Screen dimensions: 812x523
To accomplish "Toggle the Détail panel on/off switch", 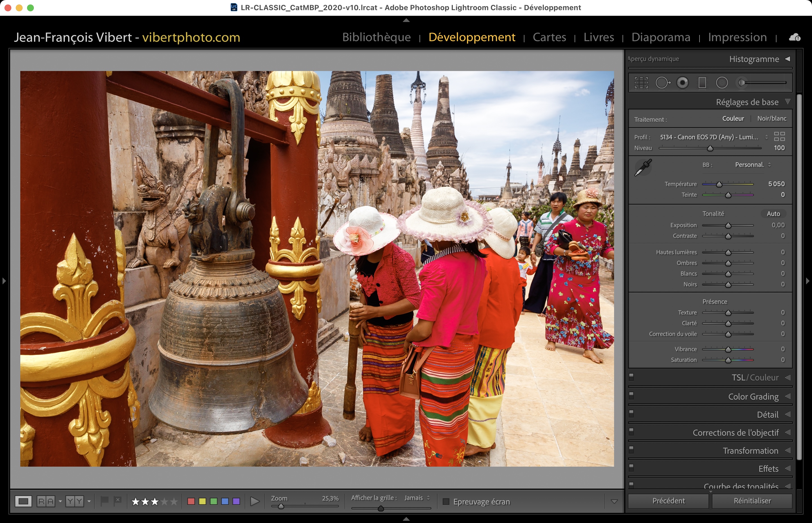I will coord(631,413).
